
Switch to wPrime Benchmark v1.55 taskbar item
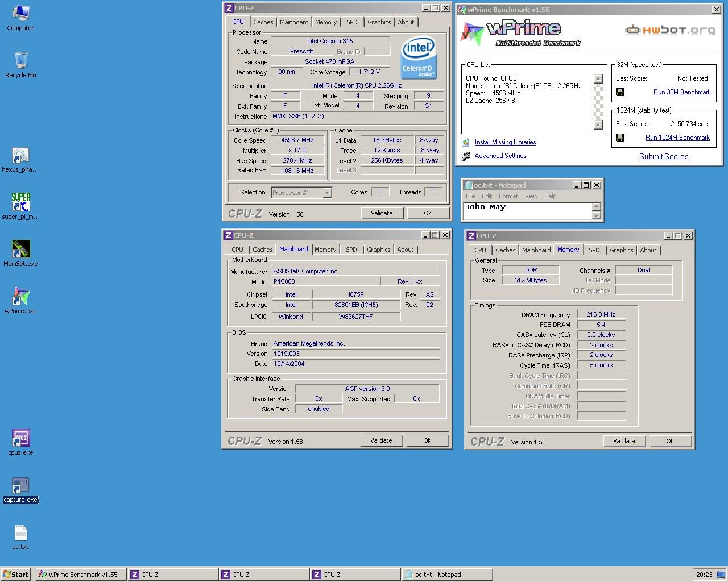(x=81, y=575)
